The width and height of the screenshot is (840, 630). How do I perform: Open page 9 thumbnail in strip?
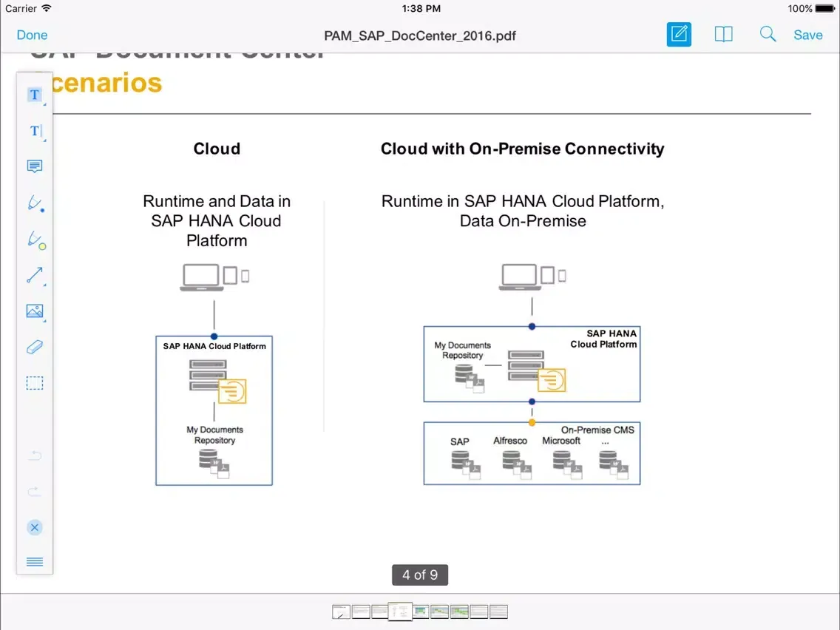pyautogui.click(x=498, y=612)
